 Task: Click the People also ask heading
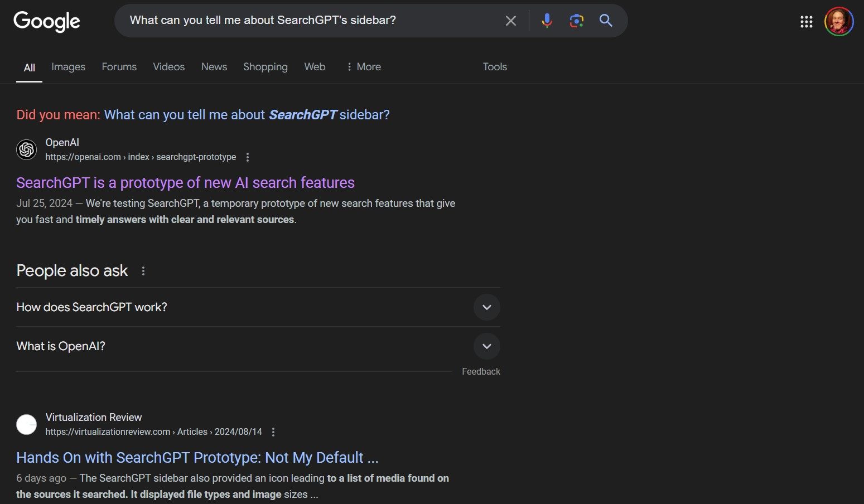[72, 271]
